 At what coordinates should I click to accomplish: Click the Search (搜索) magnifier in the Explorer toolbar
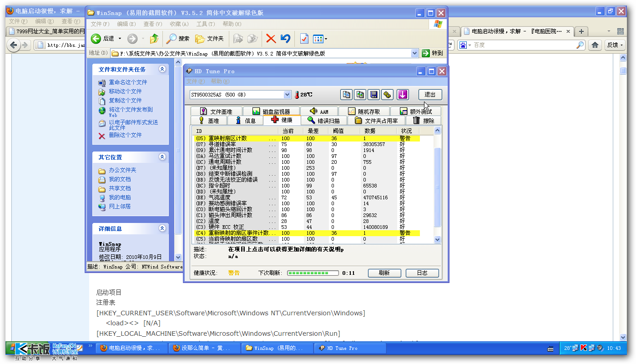(x=178, y=39)
